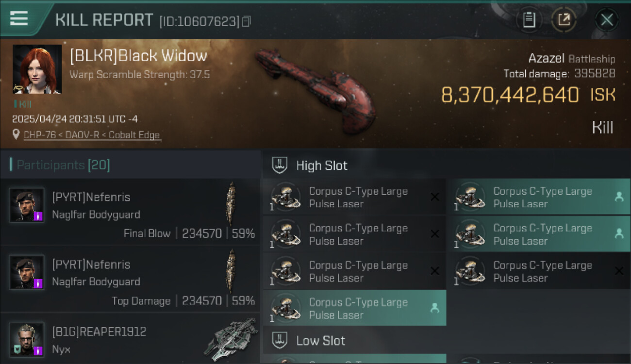The image size is (631, 364).
Task: Toggle person marker on top-right highlighted laser
Action: [619, 197]
